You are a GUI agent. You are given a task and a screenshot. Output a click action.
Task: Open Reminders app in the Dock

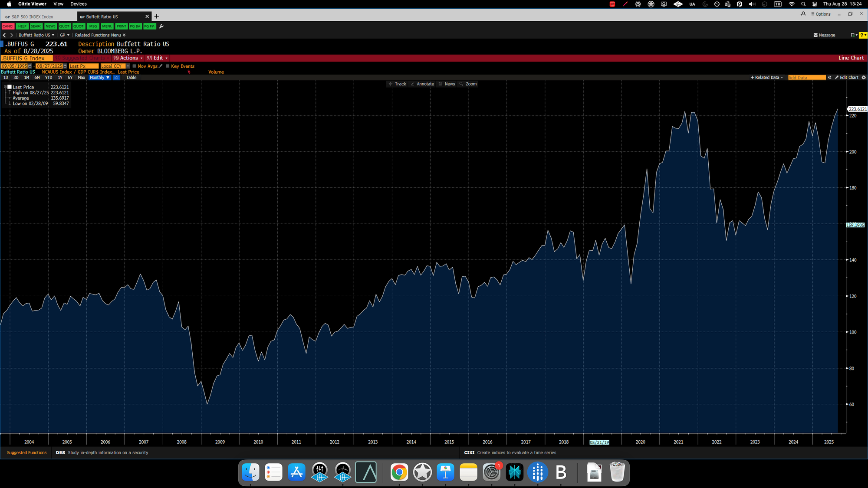[273, 472]
